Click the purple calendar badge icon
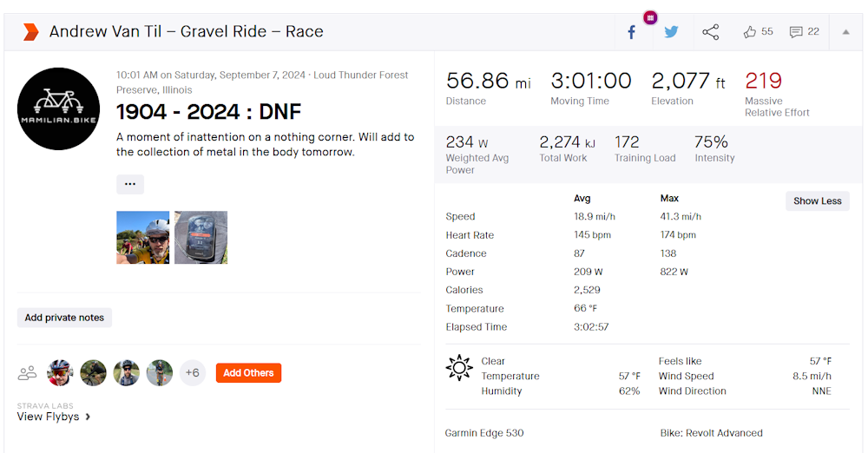This screenshot has height=453, width=868. coord(651,17)
